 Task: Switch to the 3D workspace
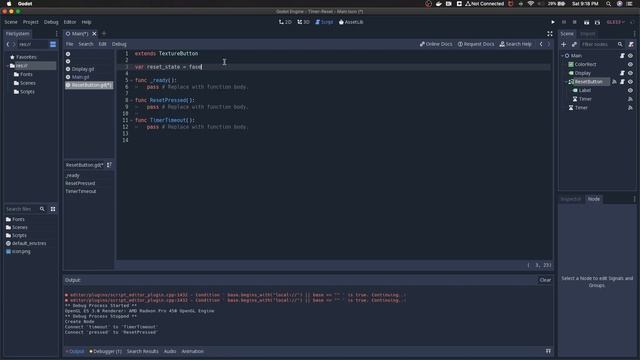click(x=303, y=22)
